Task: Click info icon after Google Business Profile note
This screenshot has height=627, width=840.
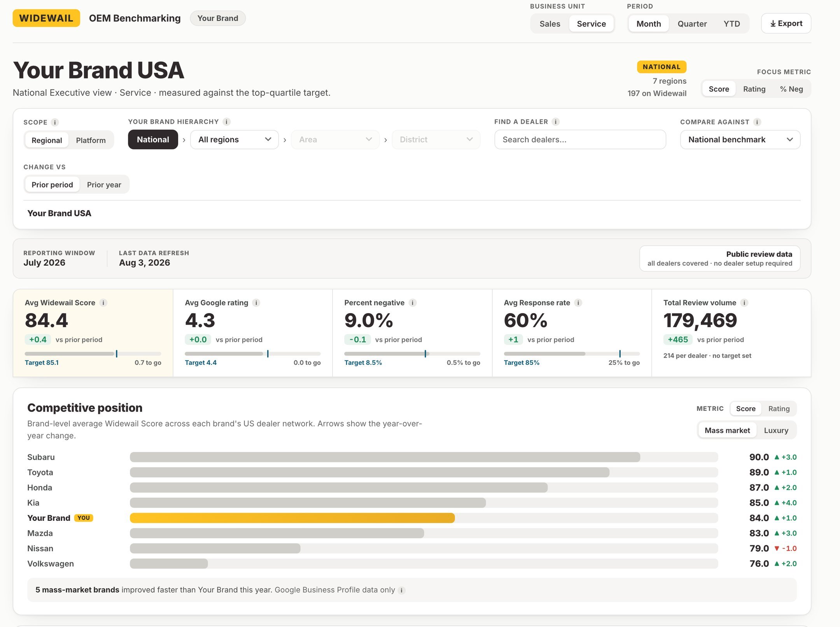Action: tap(402, 590)
